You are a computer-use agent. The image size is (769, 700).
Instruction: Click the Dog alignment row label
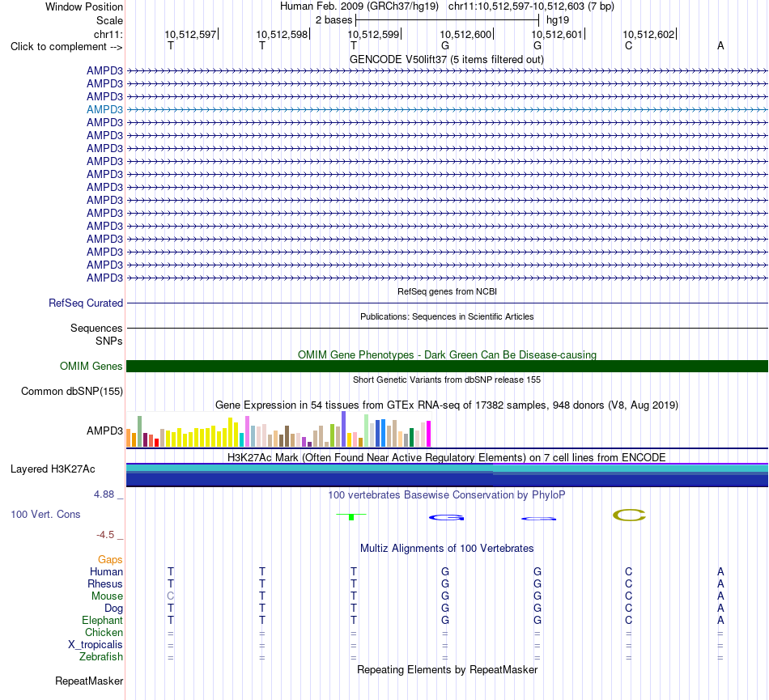point(113,609)
